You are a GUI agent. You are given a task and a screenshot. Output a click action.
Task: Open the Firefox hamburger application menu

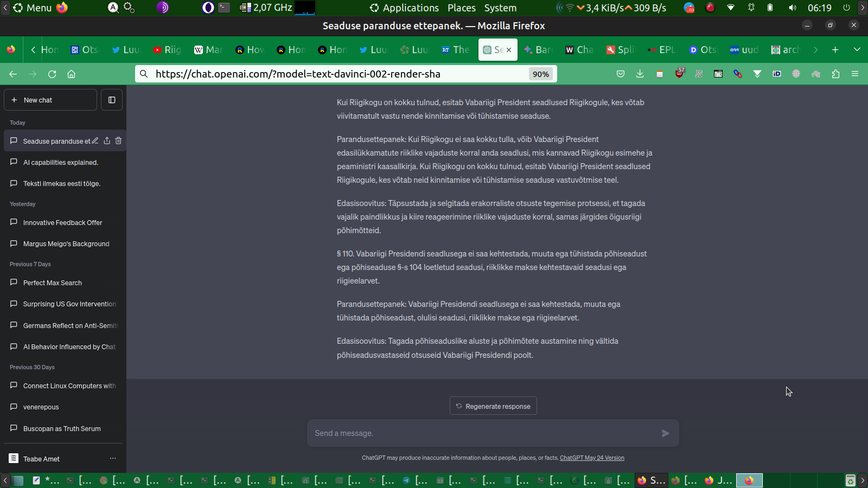click(855, 74)
